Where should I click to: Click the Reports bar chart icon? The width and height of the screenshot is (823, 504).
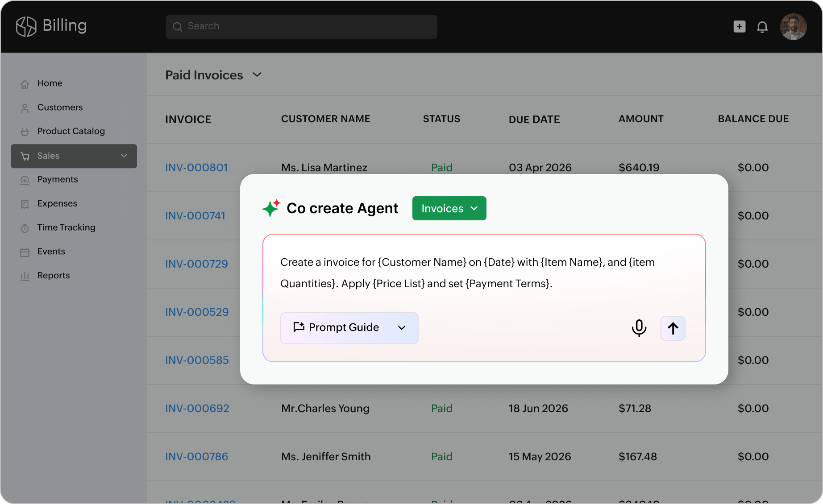[25, 277]
